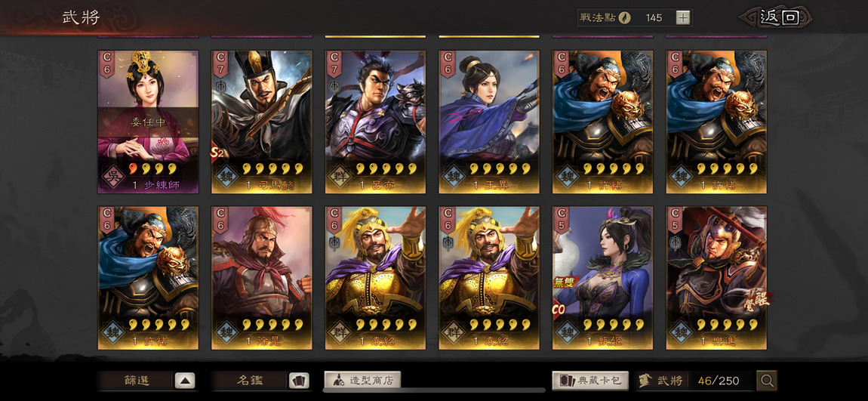Select the 甄姬 general card

click(x=603, y=278)
